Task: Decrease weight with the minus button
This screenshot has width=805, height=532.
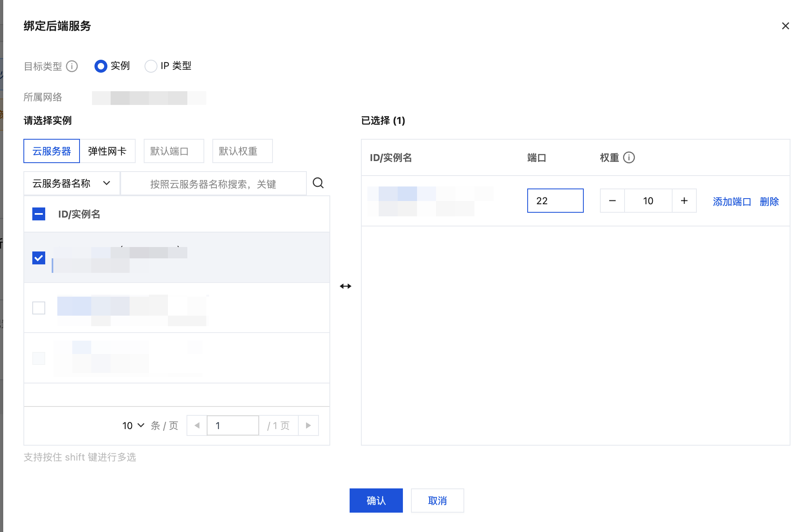Action: (x=612, y=201)
